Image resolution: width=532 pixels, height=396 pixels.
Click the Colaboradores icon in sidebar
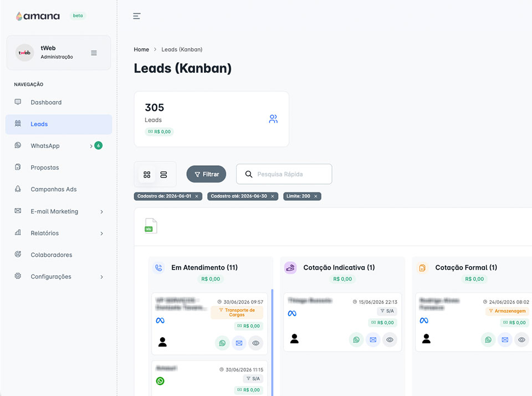(x=18, y=254)
